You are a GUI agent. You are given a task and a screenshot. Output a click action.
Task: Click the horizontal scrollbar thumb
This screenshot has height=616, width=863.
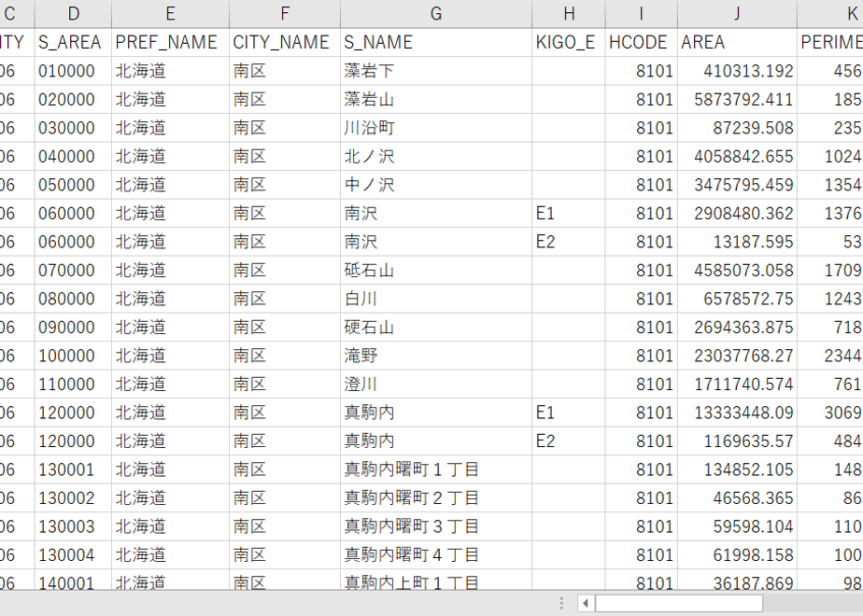tap(679, 603)
